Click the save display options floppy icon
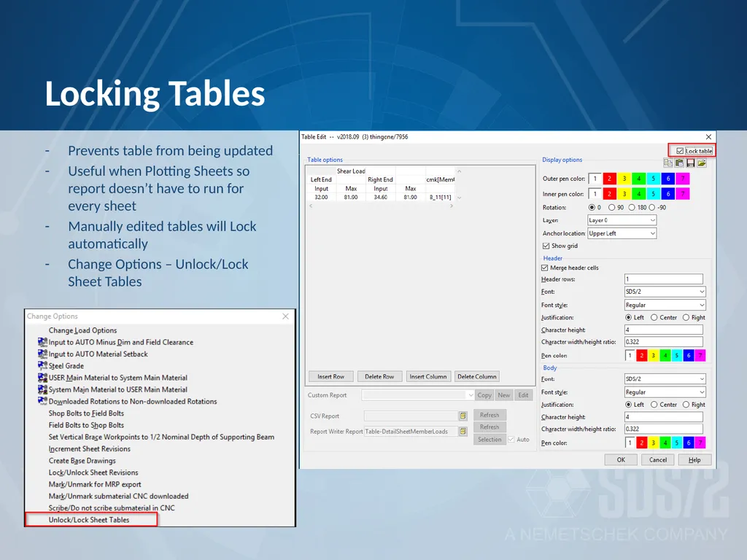This screenshot has width=747, height=560. (690, 163)
